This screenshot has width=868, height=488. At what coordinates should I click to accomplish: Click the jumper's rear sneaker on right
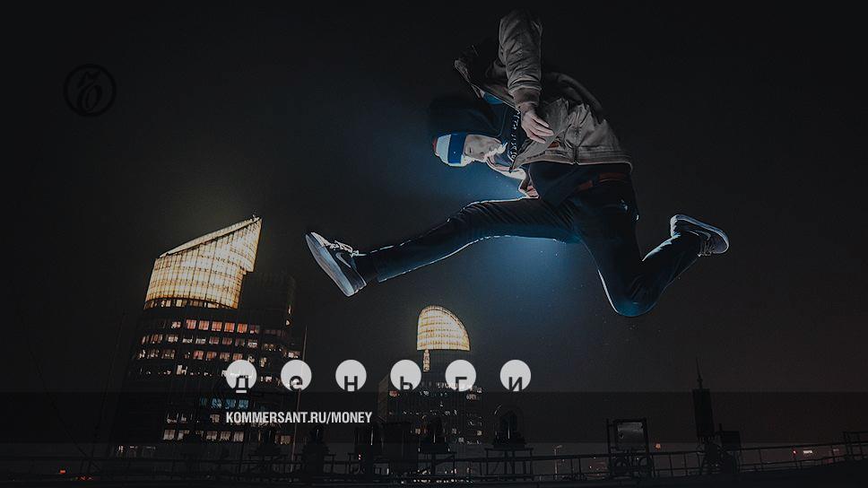point(700,233)
